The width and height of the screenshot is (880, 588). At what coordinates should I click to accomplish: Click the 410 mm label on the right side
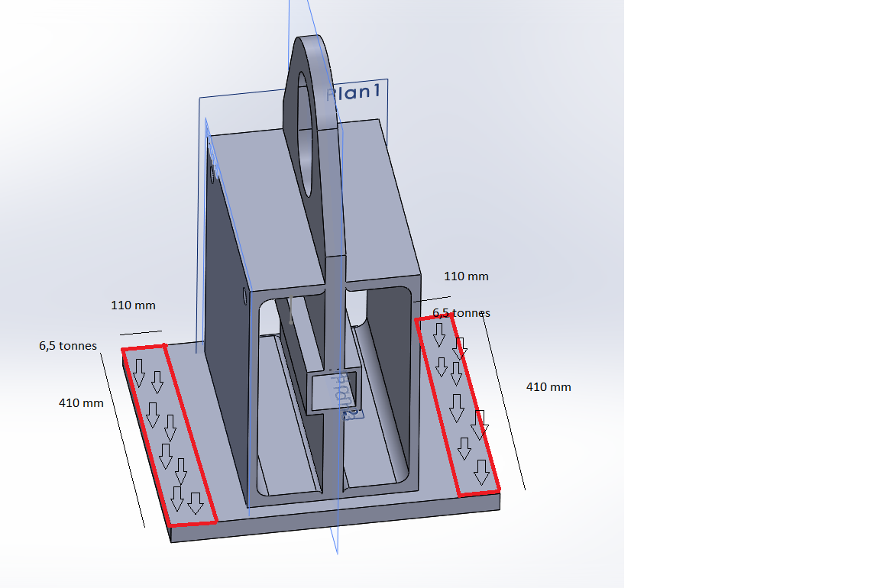(548, 387)
